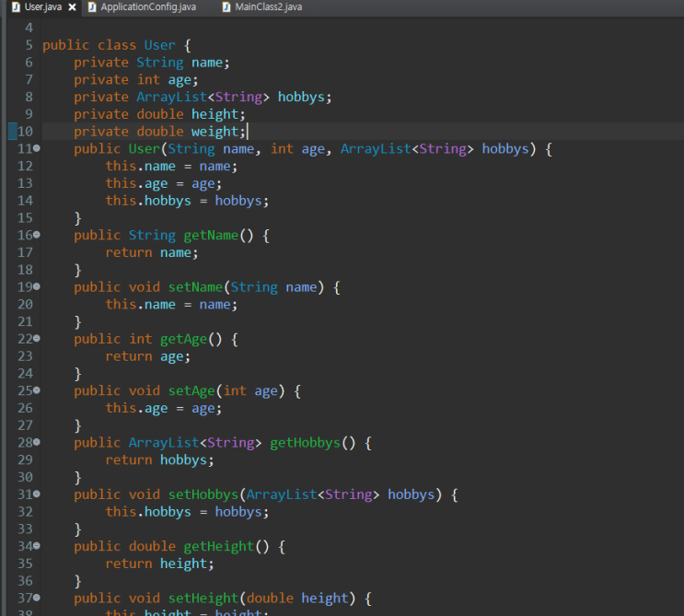
Task: Click the Java file icon on User.java tab
Action: pyautogui.click(x=17, y=7)
